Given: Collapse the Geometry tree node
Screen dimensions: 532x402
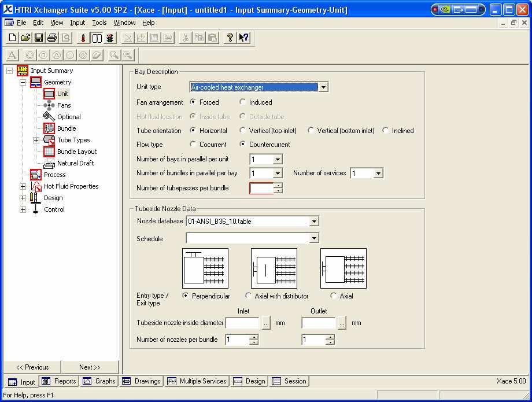Looking at the screenshot, I should (23, 83).
